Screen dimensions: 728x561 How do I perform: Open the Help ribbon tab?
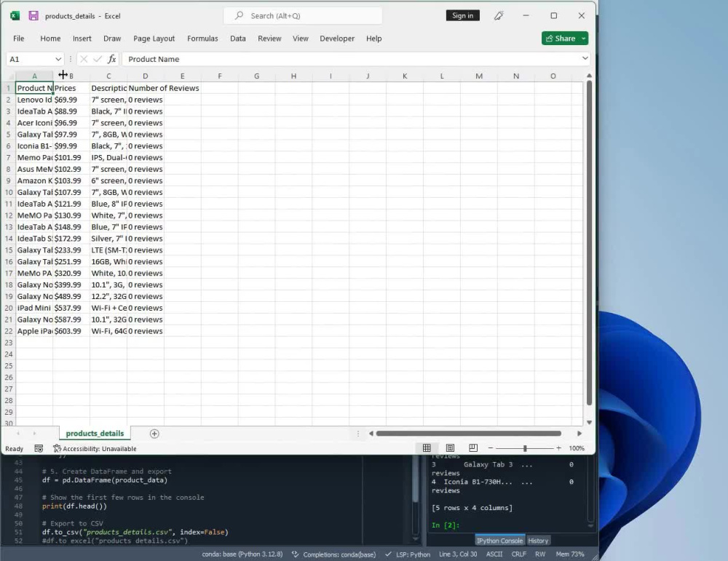click(x=373, y=39)
